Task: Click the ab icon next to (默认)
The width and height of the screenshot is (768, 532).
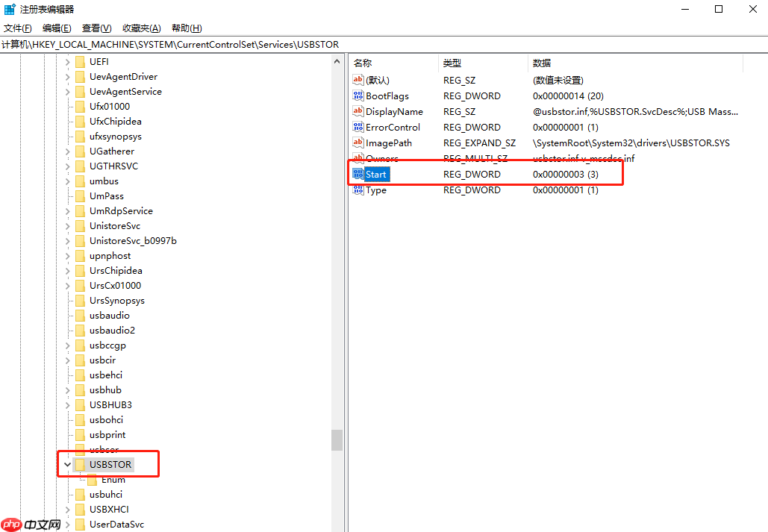Action: click(358, 80)
